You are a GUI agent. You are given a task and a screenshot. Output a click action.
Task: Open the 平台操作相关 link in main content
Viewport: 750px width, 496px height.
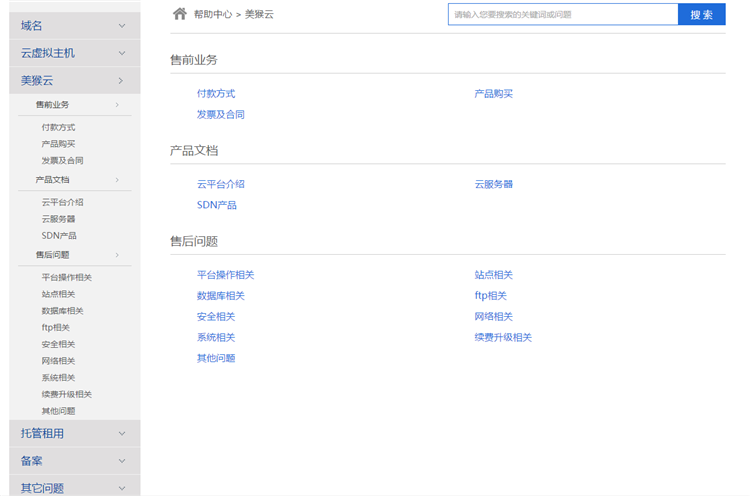coord(226,275)
